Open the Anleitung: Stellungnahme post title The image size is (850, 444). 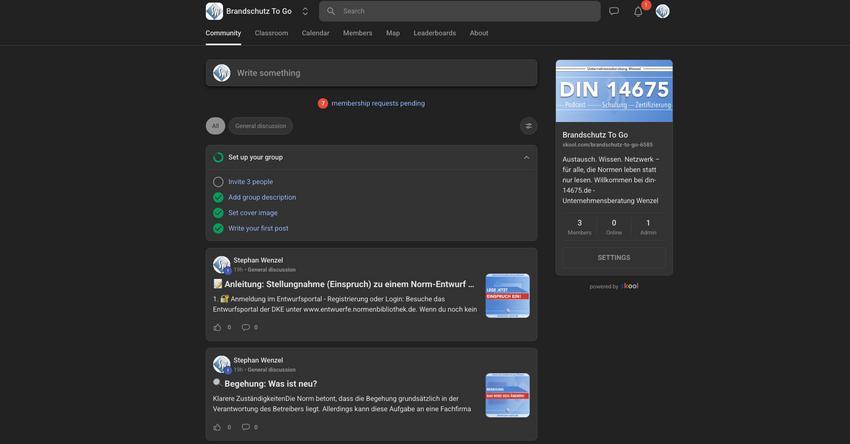pos(344,284)
